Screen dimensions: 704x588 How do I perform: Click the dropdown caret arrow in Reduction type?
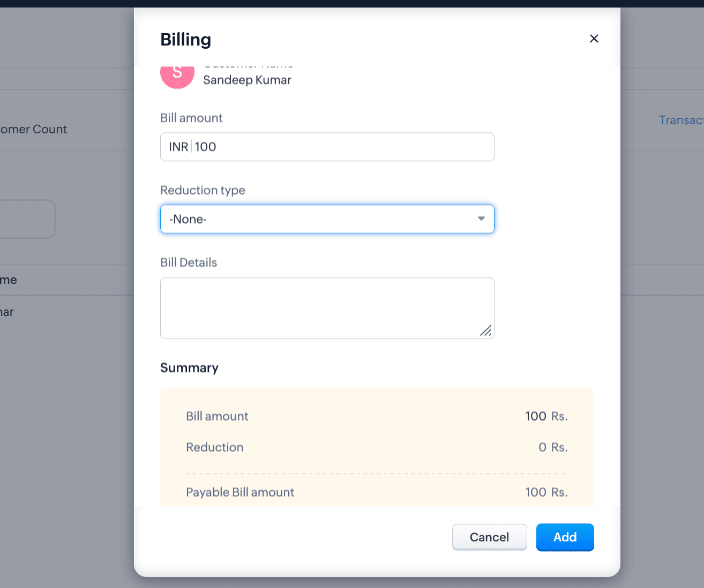point(481,218)
